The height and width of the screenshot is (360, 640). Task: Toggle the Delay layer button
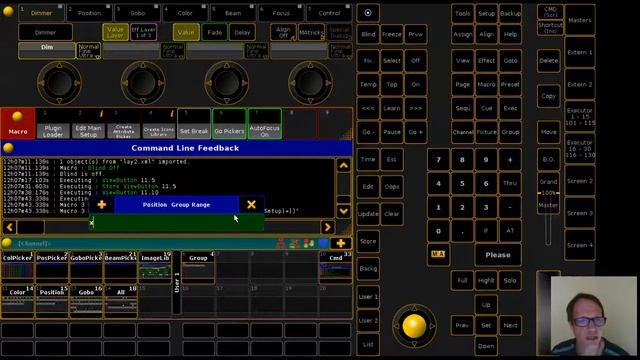click(x=242, y=32)
